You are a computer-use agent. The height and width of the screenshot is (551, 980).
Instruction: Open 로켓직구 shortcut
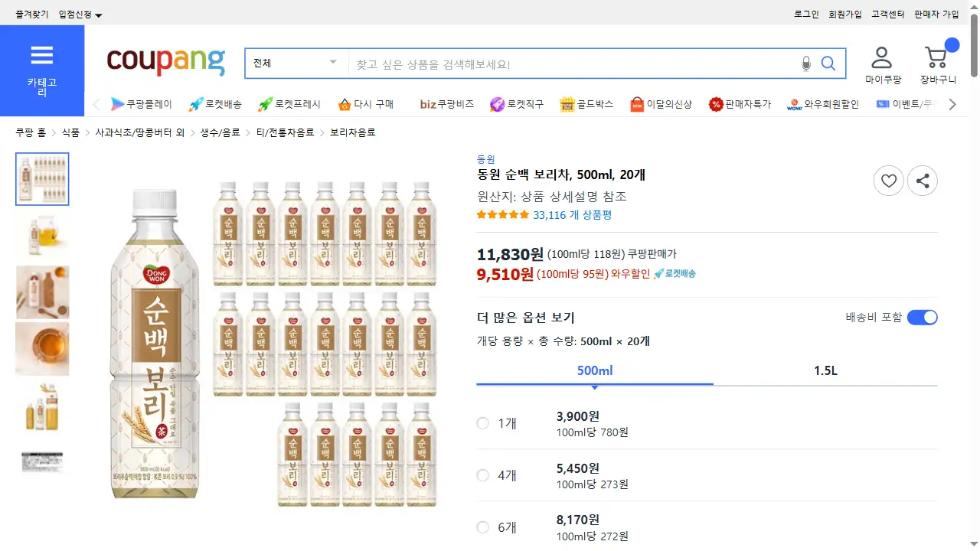(x=517, y=104)
